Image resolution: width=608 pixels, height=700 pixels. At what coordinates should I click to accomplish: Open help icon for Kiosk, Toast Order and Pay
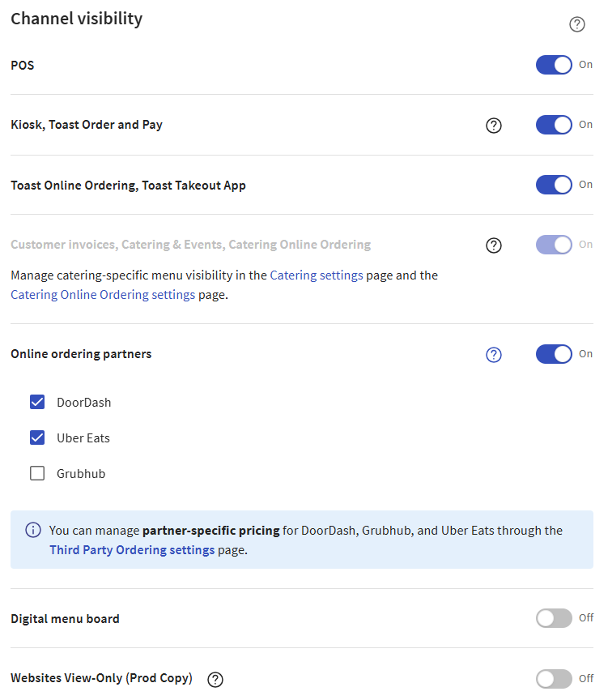[x=493, y=126]
